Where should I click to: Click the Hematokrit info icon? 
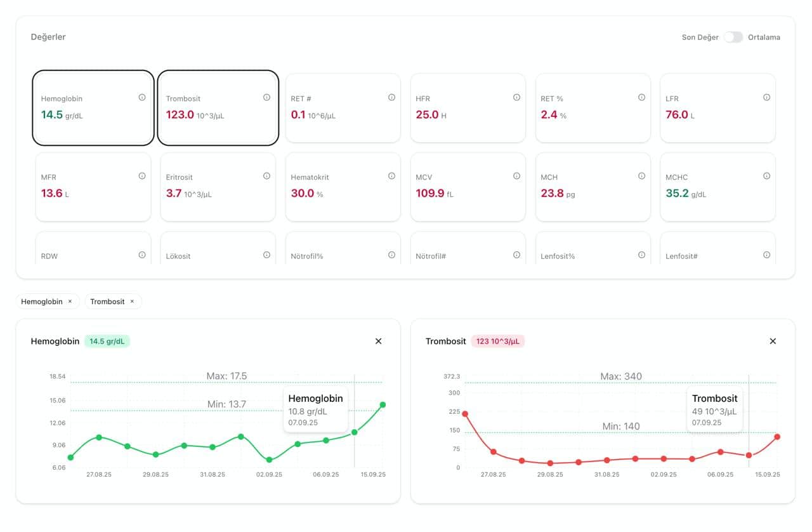[x=391, y=175]
